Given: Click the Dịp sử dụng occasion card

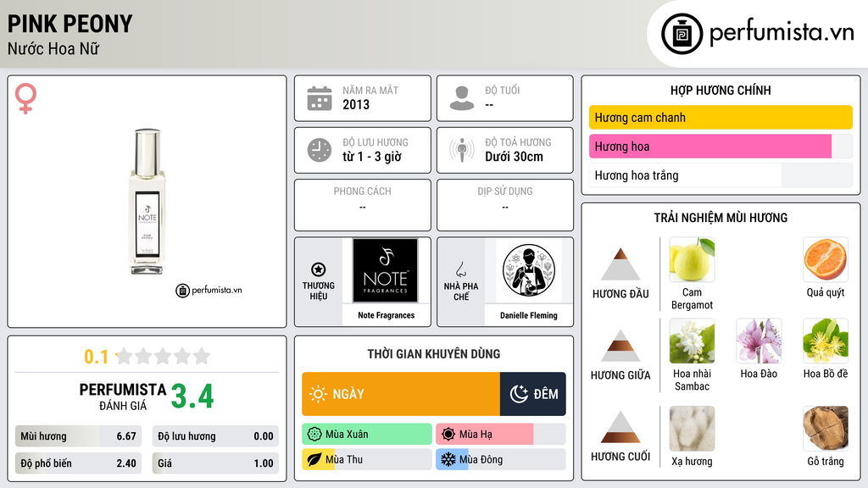Looking at the screenshot, I should point(505,205).
